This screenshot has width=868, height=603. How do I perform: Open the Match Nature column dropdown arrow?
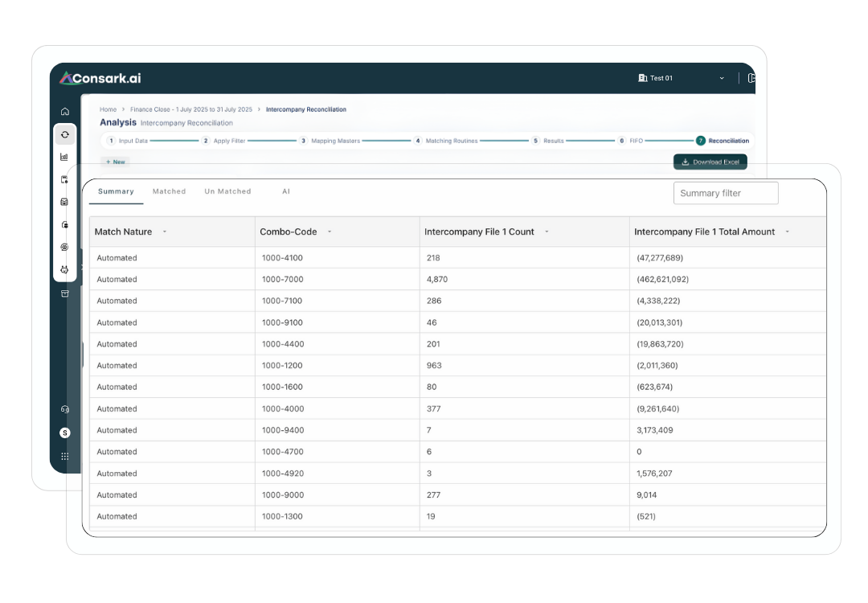(165, 232)
